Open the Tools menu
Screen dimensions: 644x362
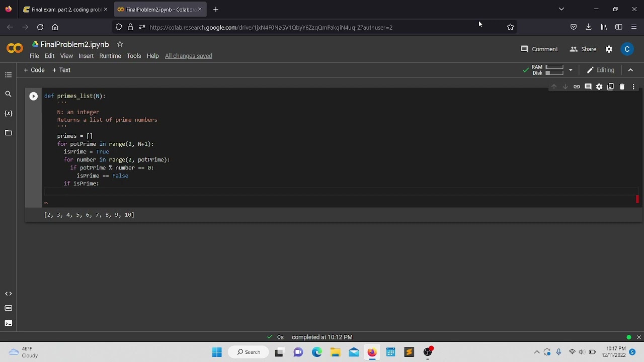point(134,56)
